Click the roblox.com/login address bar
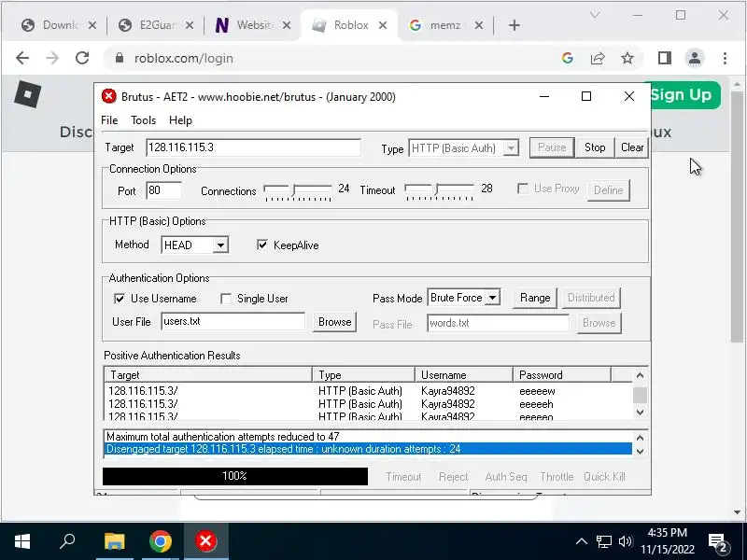 click(x=333, y=58)
